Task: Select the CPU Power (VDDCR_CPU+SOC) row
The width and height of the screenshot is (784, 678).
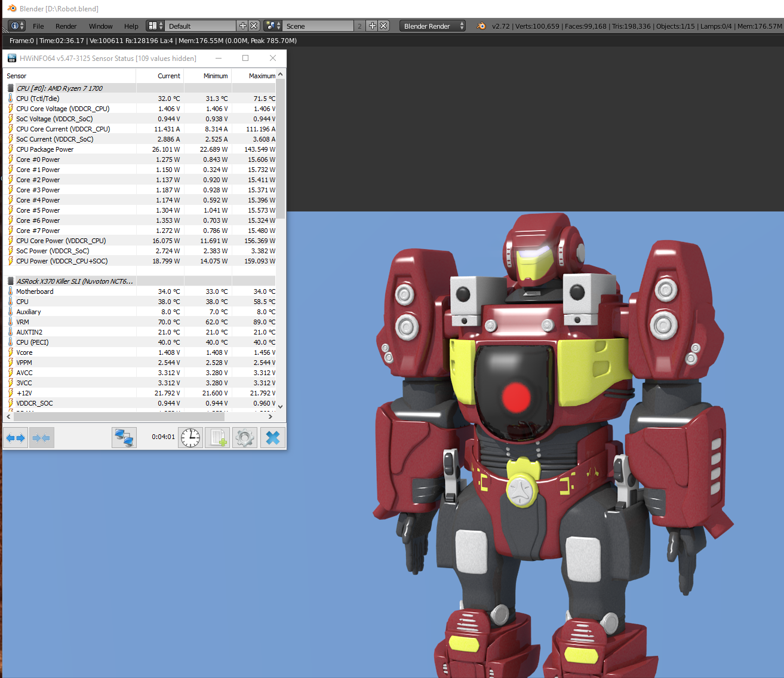Action: [x=140, y=261]
